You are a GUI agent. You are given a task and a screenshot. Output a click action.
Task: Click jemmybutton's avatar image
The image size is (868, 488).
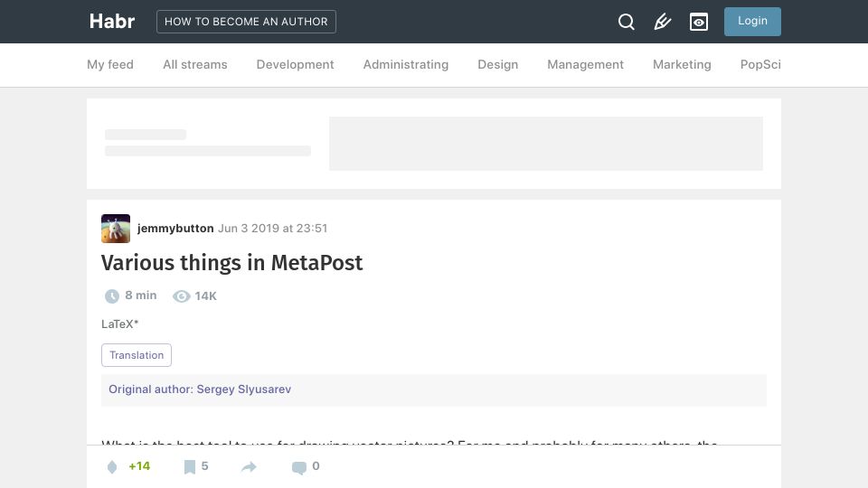click(116, 229)
